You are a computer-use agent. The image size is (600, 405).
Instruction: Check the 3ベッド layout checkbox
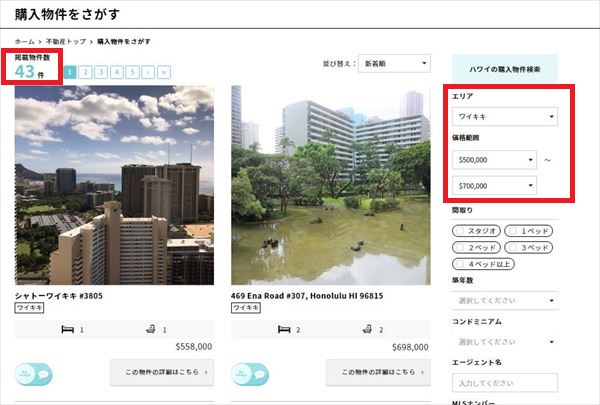513,247
